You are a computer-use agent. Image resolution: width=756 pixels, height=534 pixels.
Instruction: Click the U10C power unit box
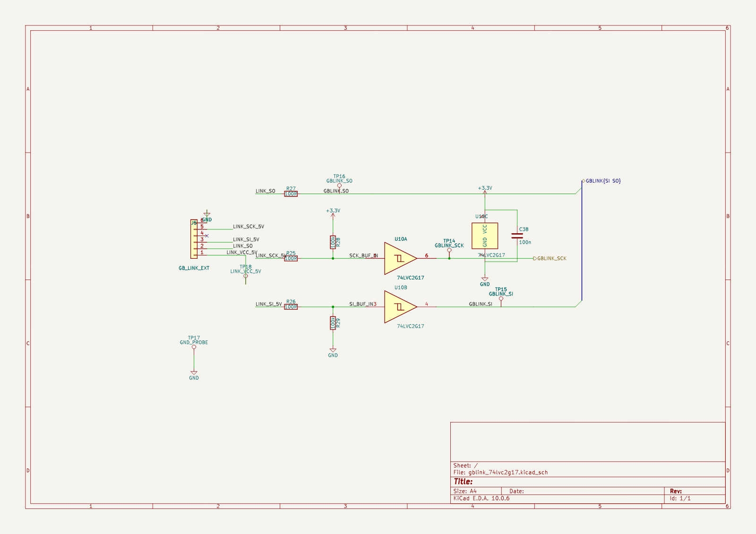coord(485,236)
